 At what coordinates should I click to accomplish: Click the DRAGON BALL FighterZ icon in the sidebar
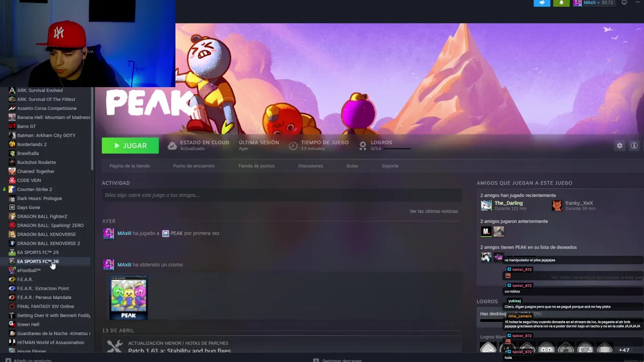pyautogui.click(x=12, y=216)
